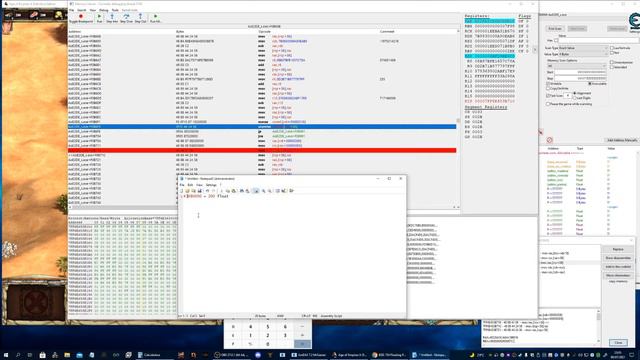Open Notepad2 File menu

pos(182,185)
